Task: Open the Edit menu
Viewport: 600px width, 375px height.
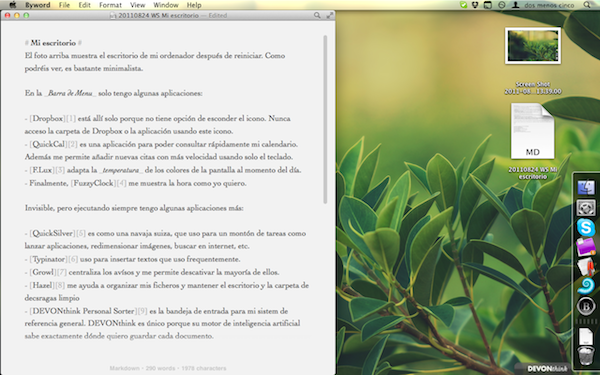Action: pyautogui.click(x=84, y=5)
